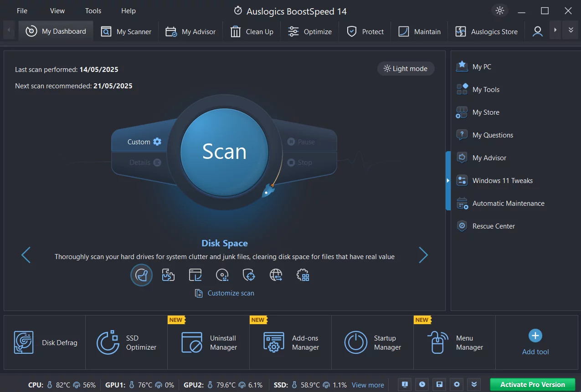This screenshot has width=581, height=392.
Task: Click the shield with crosshair scan icon
Action: click(x=249, y=275)
